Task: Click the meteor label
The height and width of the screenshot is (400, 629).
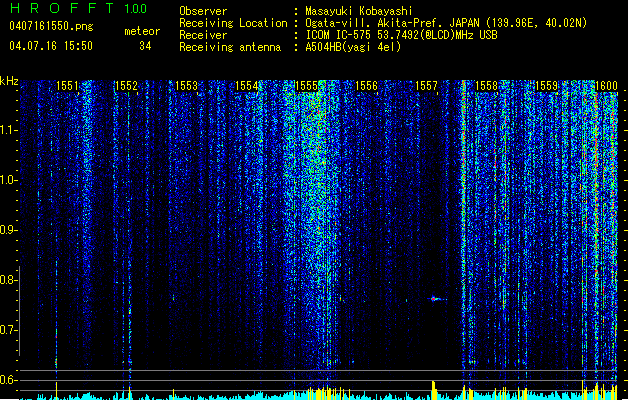Action: [x=142, y=31]
